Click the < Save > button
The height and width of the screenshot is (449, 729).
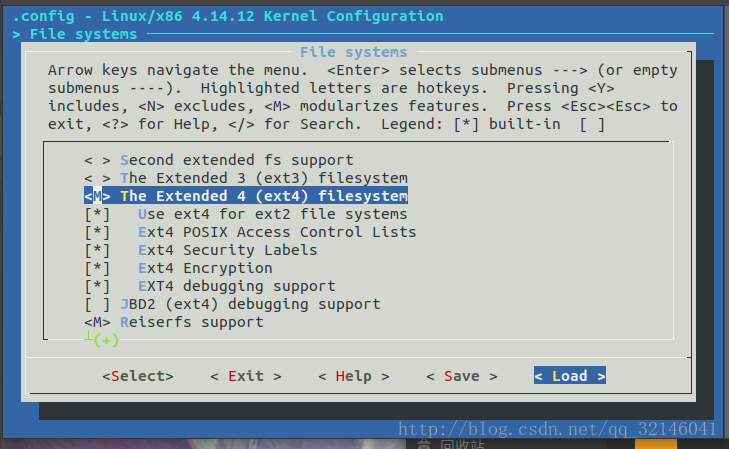[462, 376]
